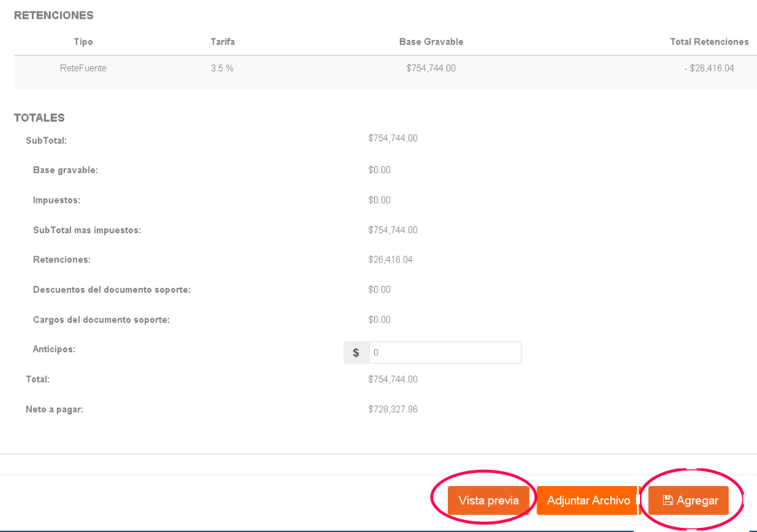Screen dimensions: 757x532
Task: Click the SubTotal value $754,744.00
Action: [392, 138]
